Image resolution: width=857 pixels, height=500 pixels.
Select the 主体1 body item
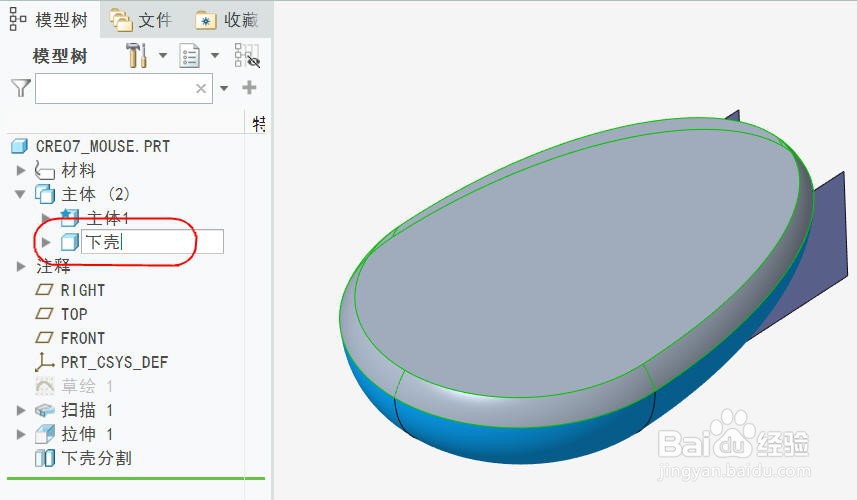[x=108, y=218]
